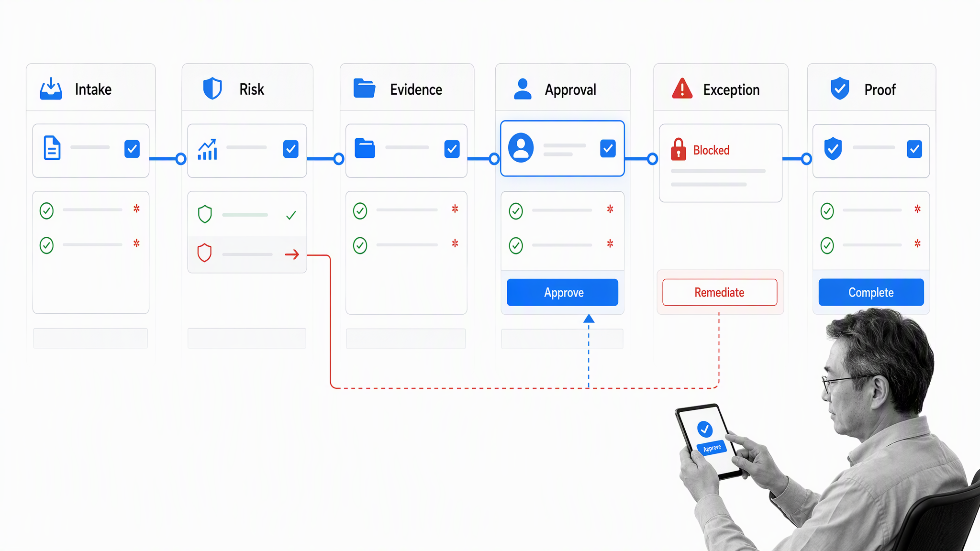Click the Proof column title text

(880, 90)
